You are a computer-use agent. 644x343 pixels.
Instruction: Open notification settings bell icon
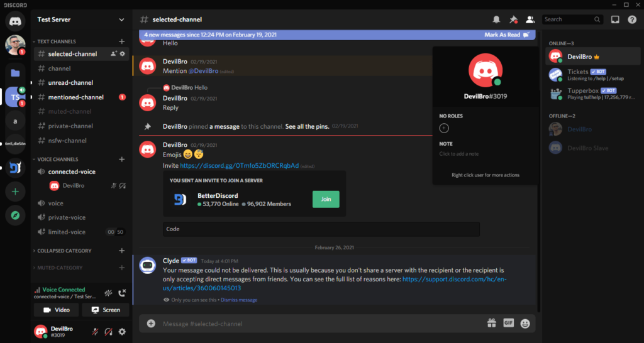click(496, 19)
